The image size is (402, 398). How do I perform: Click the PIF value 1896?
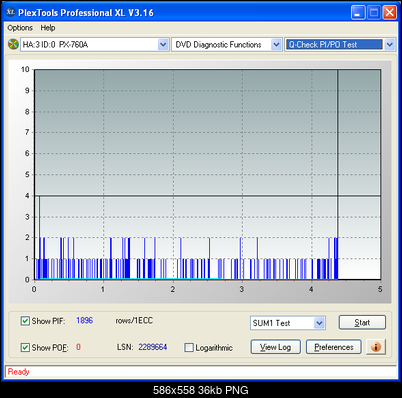pos(84,321)
